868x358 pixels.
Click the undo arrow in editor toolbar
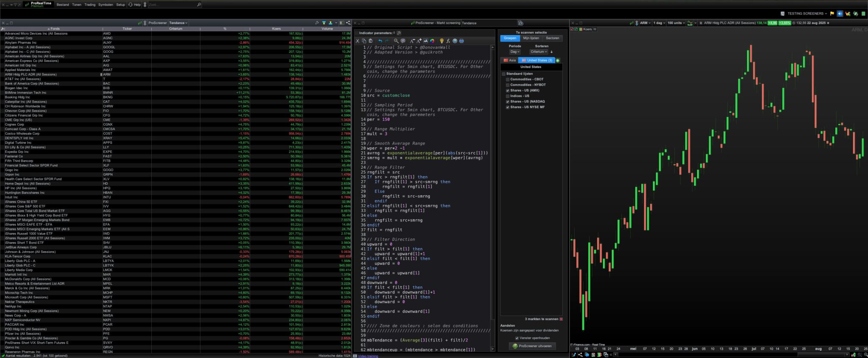(380, 41)
